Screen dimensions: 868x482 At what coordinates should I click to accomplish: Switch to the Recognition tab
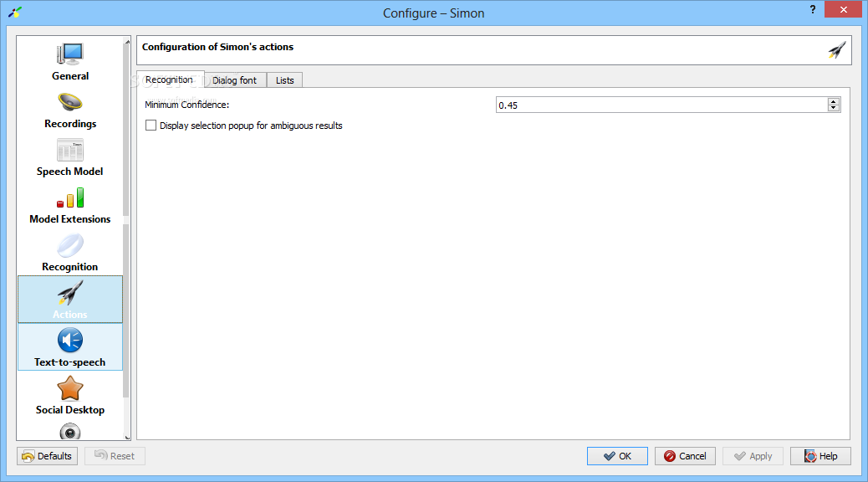pos(170,79)
